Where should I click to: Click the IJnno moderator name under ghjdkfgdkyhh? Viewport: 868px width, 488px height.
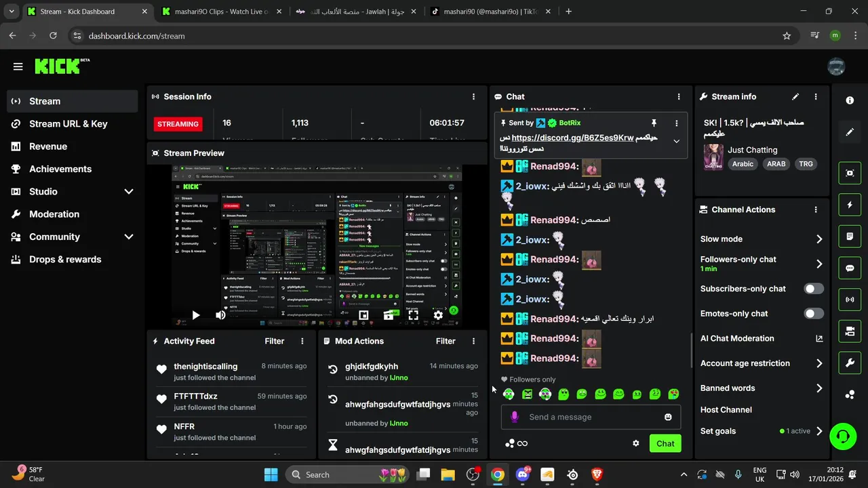click(399, 378)
